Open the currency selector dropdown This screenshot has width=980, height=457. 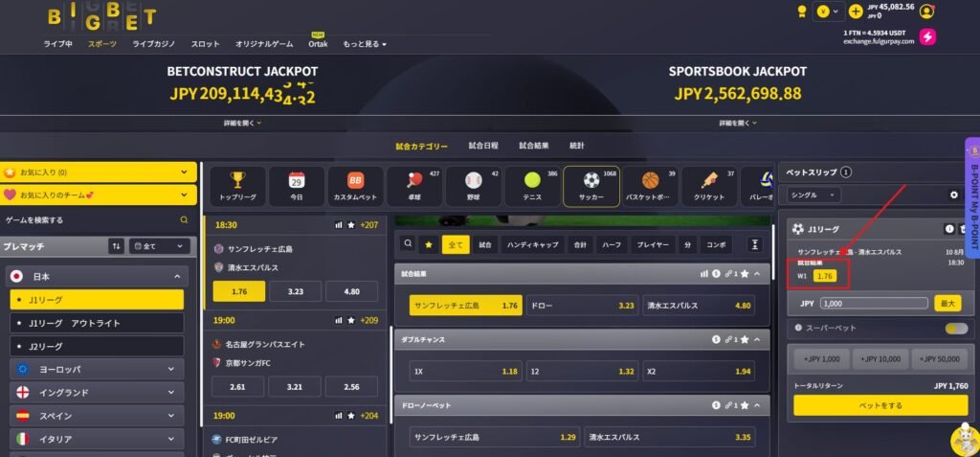[829, 11]
